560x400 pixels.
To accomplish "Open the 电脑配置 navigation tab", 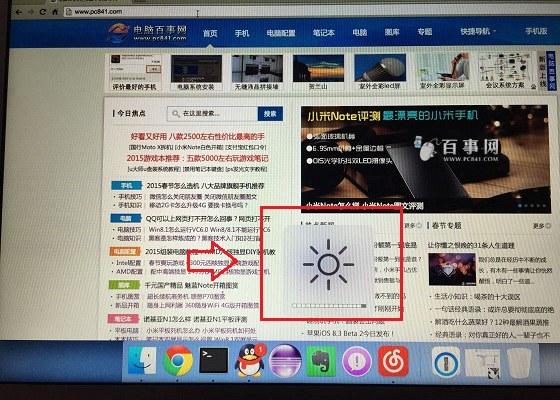I will (281, 33).
